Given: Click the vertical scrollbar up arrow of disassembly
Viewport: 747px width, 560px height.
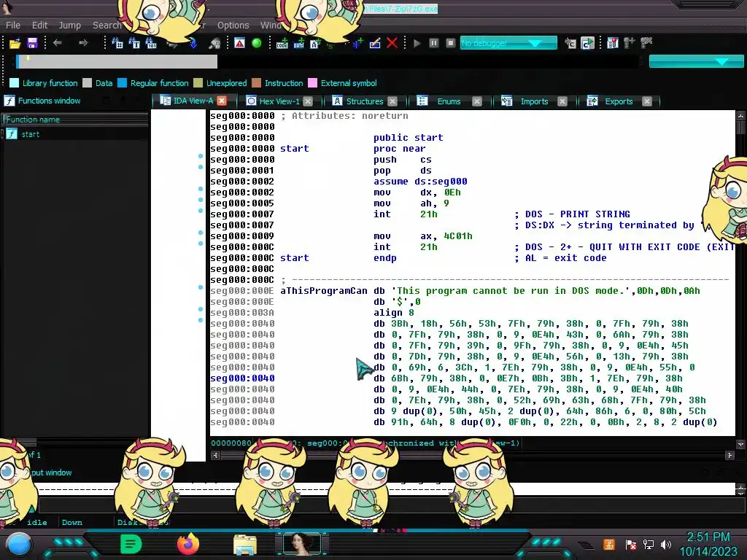Looking at the screenshot, I should 740,115.
